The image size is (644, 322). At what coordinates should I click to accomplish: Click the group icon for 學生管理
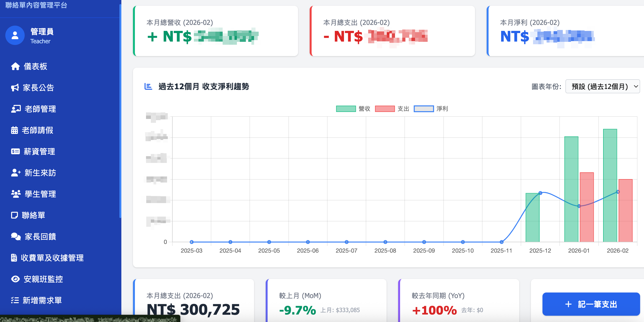16,194
